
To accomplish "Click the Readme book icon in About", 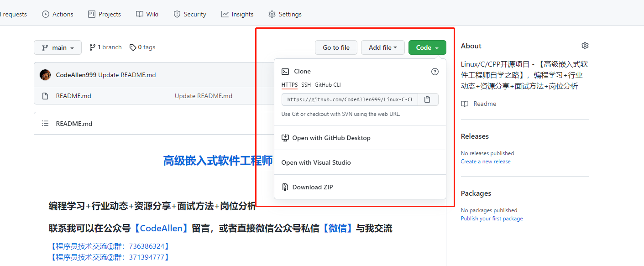I will [465, 104].
